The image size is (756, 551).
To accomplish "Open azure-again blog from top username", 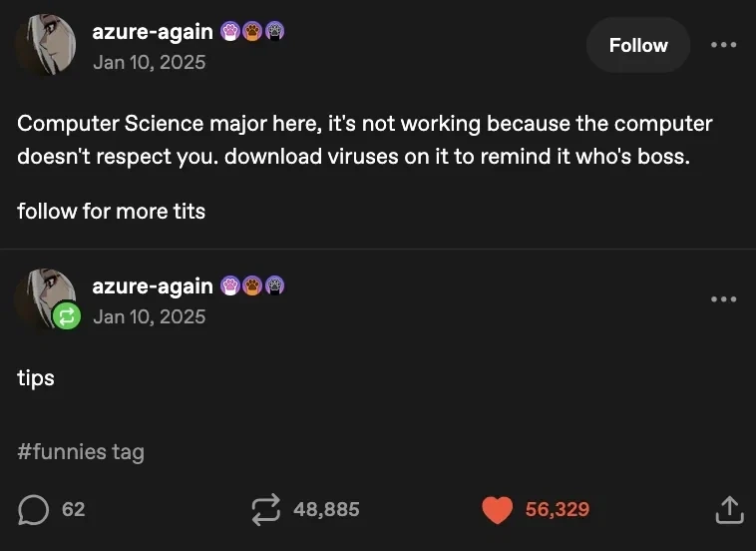I will pyautogui.click(x=153, y=32).
